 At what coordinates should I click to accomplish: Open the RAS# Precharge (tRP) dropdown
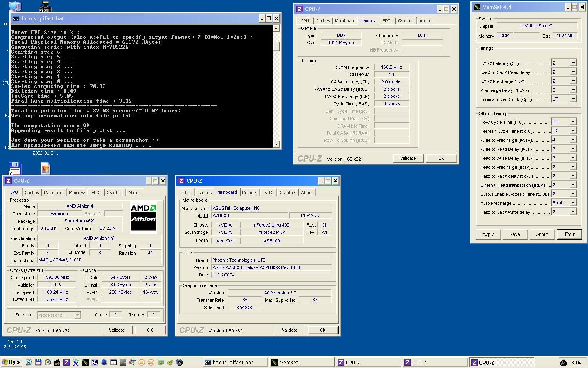click(573, 81)
